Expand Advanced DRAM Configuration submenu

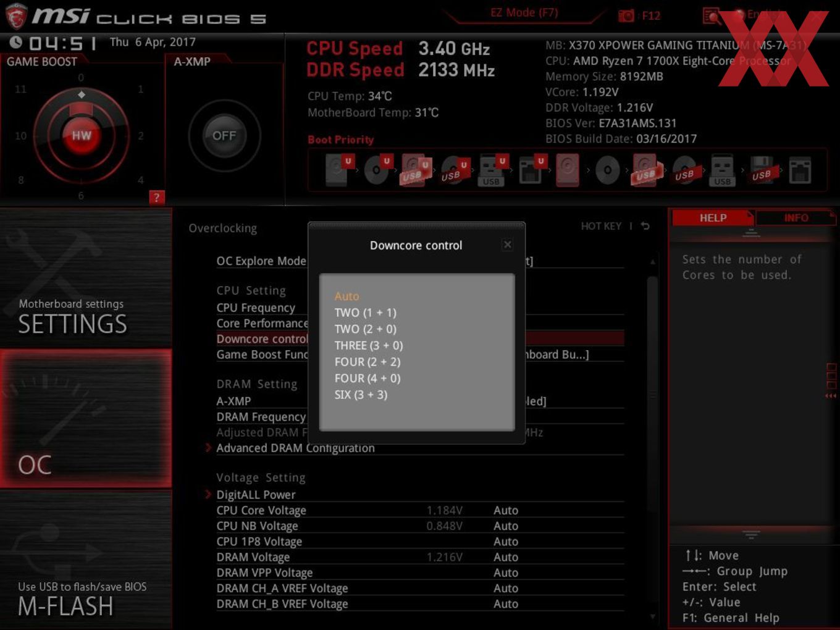[x=295, y=448]
